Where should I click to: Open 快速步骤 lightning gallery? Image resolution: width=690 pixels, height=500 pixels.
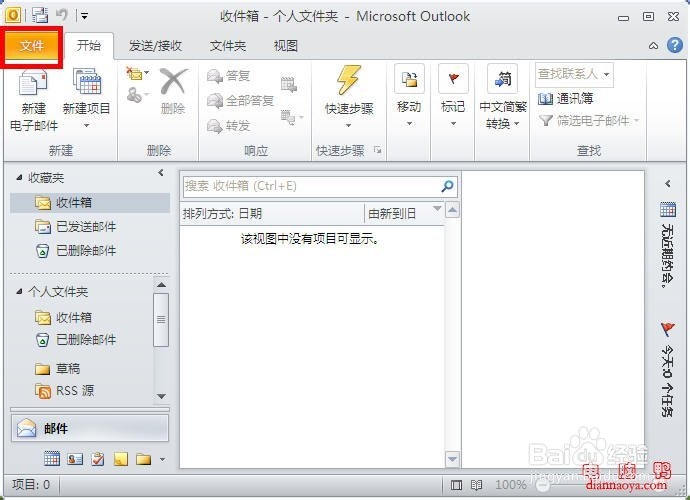pos(349,97)
